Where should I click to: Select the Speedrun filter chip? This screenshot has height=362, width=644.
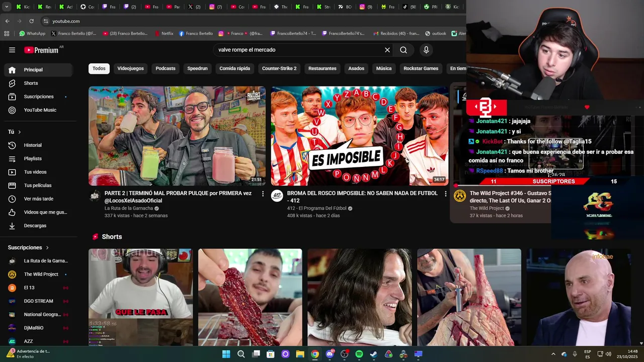click(197, 68)
